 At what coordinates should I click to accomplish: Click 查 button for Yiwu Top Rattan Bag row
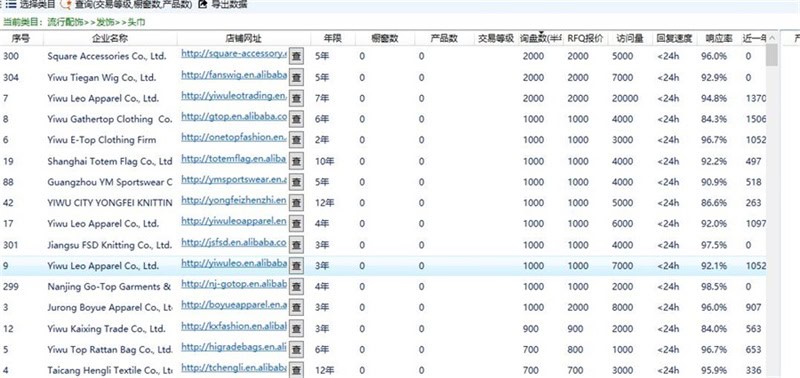tap(296, 349)
